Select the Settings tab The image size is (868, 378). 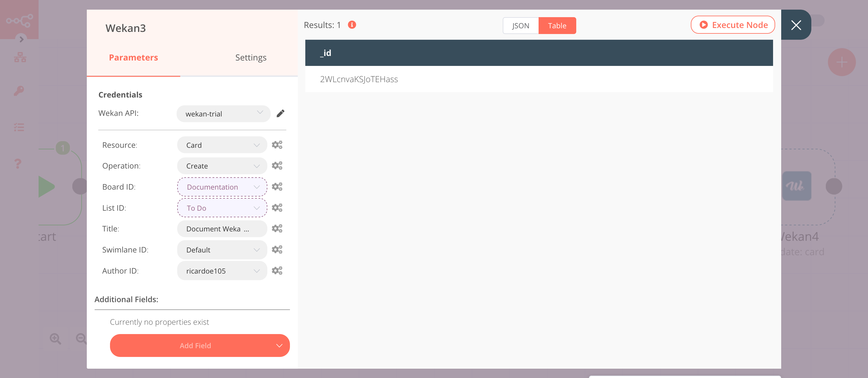click(250, 57)
